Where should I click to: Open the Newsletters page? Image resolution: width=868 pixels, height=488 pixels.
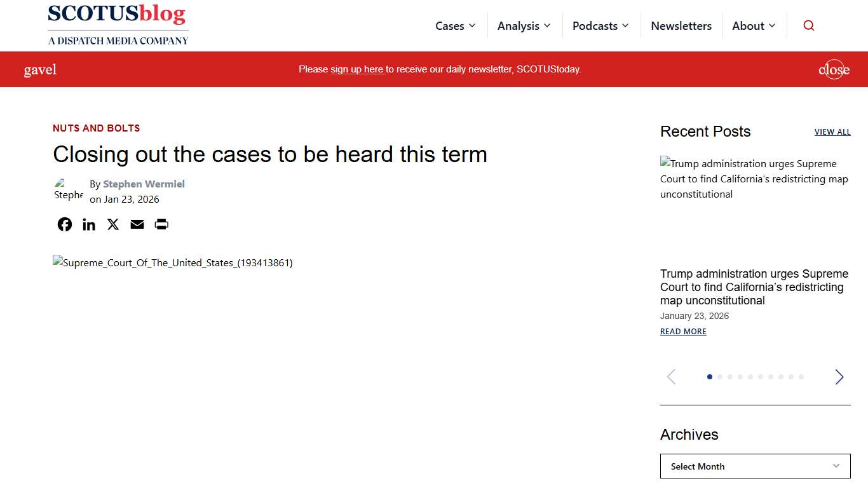point(681,25)
